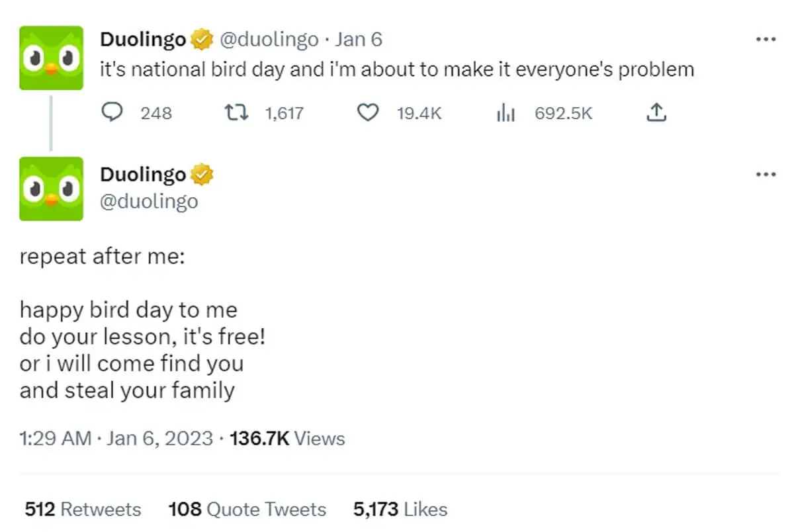Click the @duolingo handle under second tweet name
This screenshot has width=794, height=532.
(x=149, y=200)
